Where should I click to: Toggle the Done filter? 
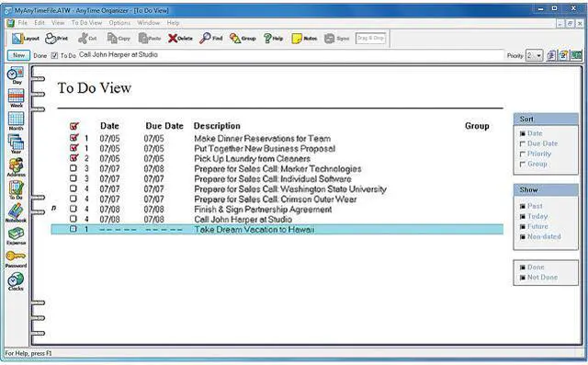pyautogui.click(x=523, y=268)
